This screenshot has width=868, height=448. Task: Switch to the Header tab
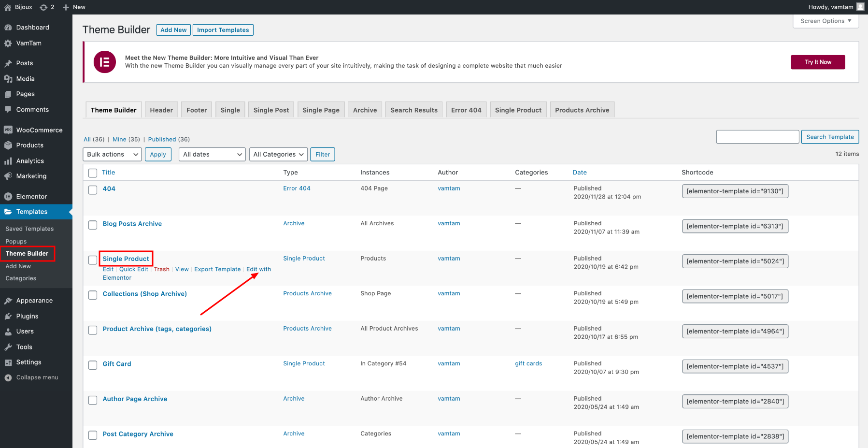point(161,110)
